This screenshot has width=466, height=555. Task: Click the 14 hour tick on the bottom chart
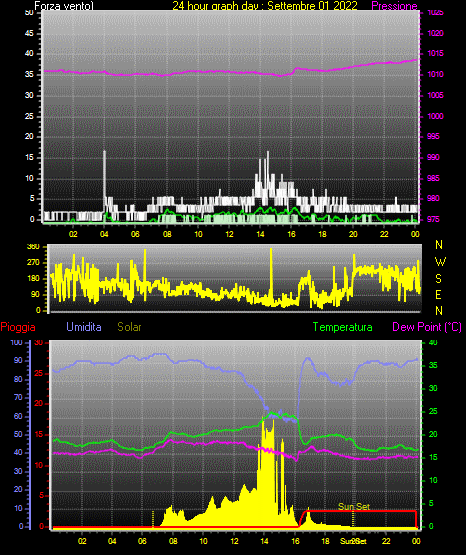click(x=264, y=541)
